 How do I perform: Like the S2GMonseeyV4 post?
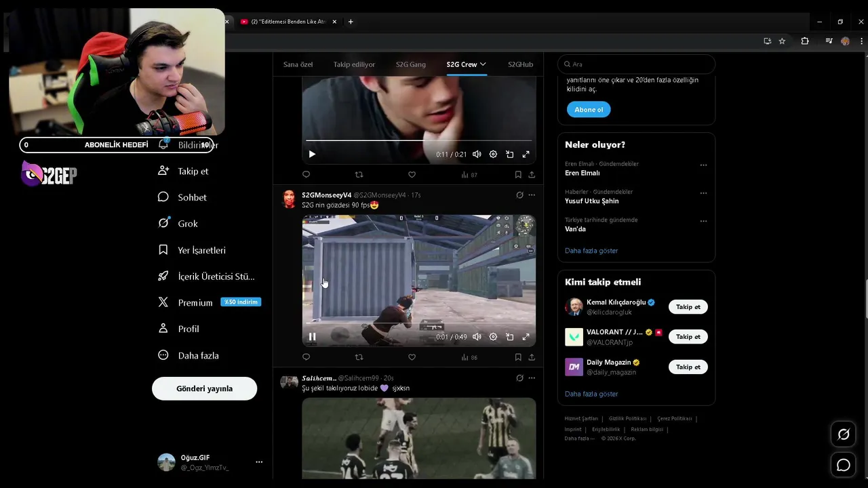pos(412,357)
